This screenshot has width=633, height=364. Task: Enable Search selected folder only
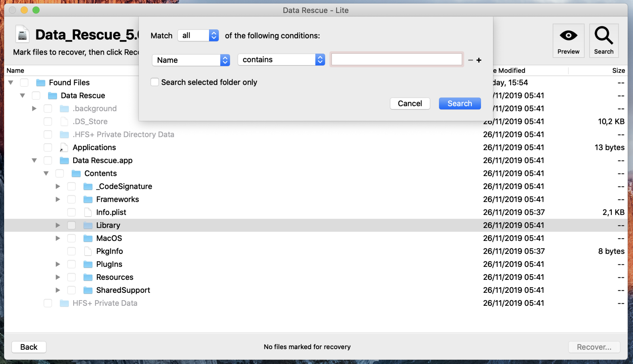pyautogui.click(x=155, y=82)
